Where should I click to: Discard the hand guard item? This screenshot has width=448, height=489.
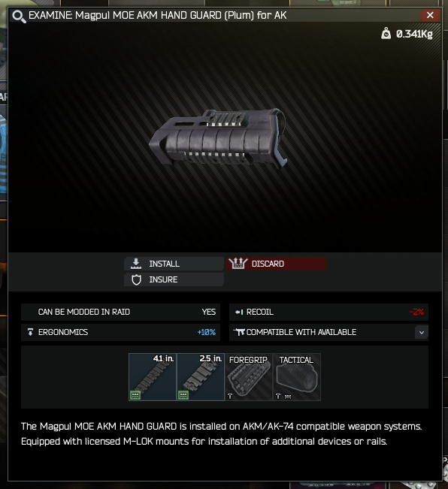point(277,264)
